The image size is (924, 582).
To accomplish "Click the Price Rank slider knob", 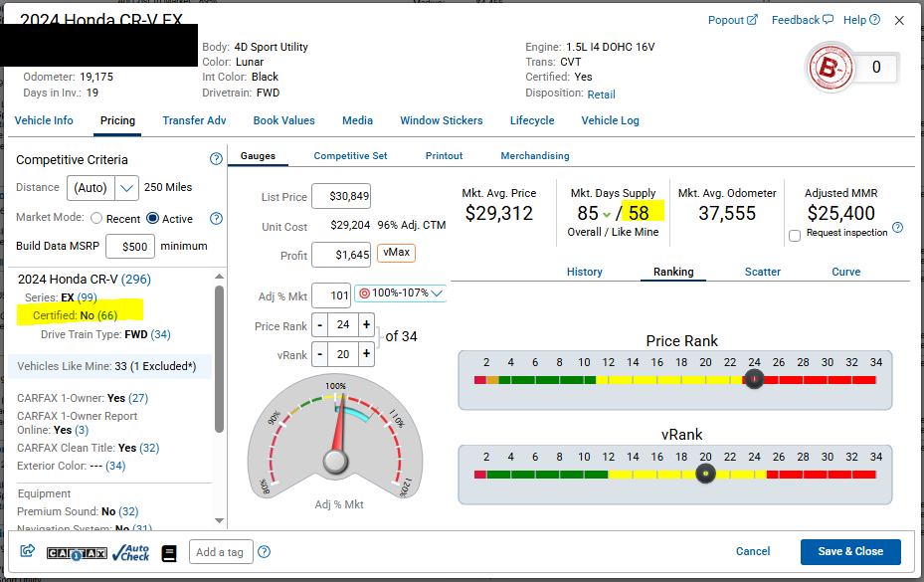I will [x=754, y=379].
